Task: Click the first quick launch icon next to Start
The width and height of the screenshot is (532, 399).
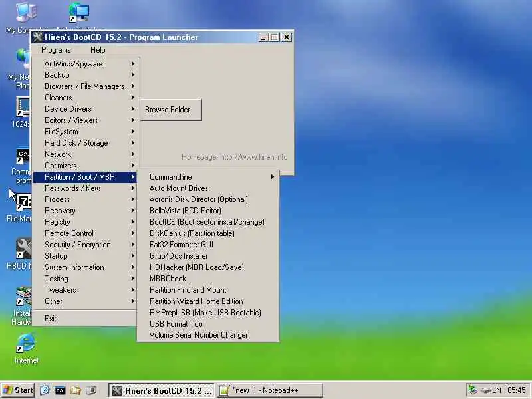Action: pos(45,390)
